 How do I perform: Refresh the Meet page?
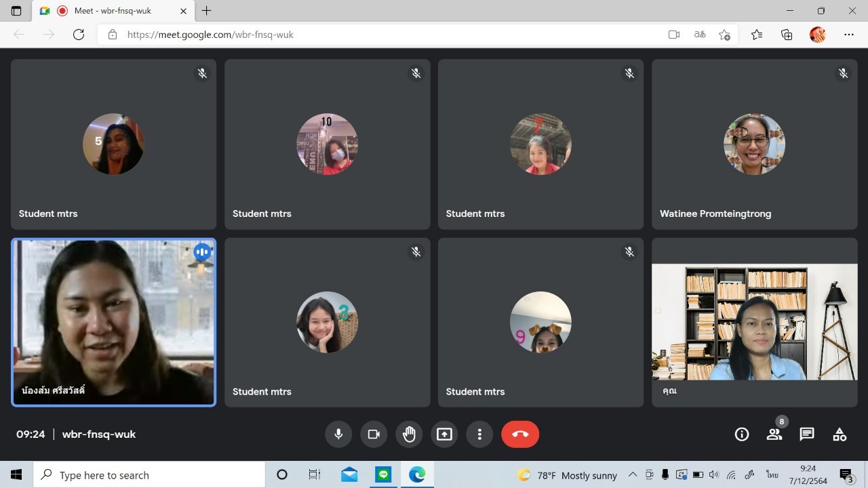tap(79, 35)
